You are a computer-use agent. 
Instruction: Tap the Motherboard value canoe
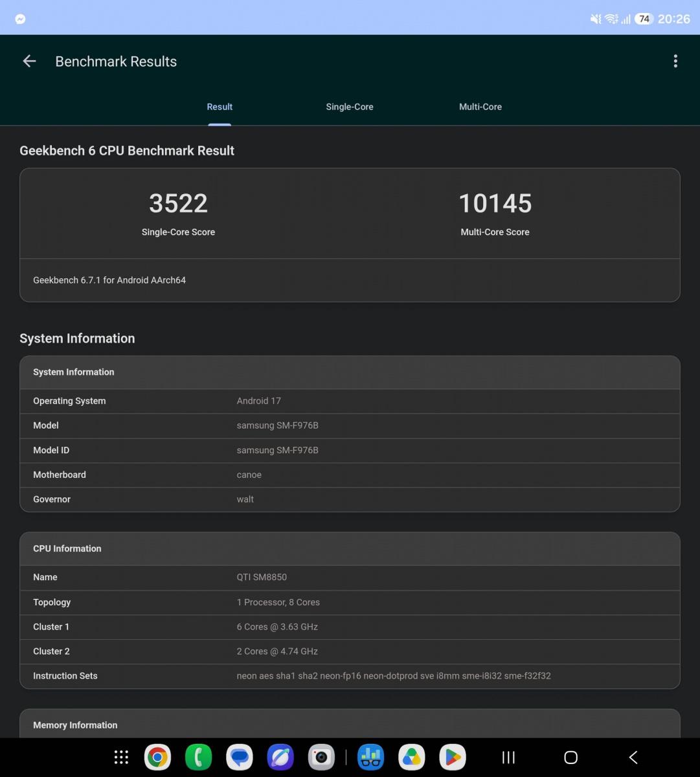point(249,475)
